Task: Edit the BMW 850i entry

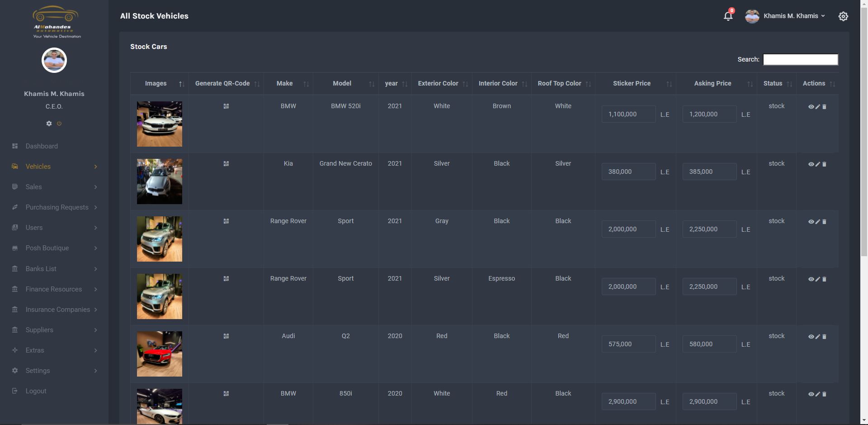Action: point(818,394)
